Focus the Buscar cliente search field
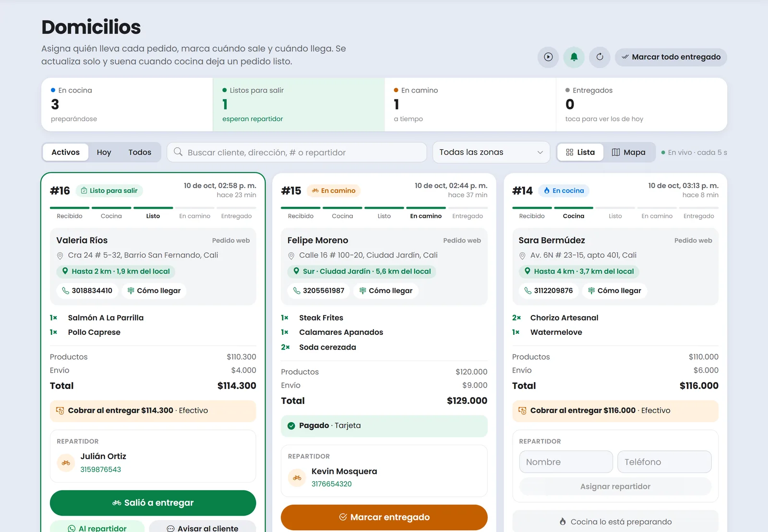This screenshot has width=768, height=532. 297,153
